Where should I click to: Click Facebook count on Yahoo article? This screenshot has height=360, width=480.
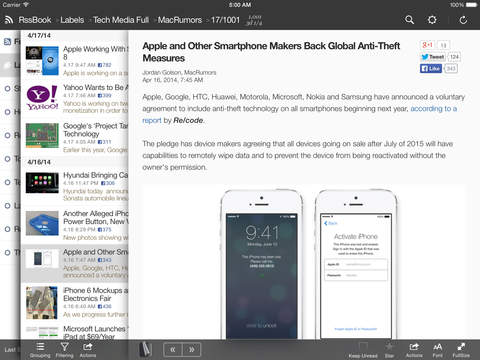click(104, 96)
